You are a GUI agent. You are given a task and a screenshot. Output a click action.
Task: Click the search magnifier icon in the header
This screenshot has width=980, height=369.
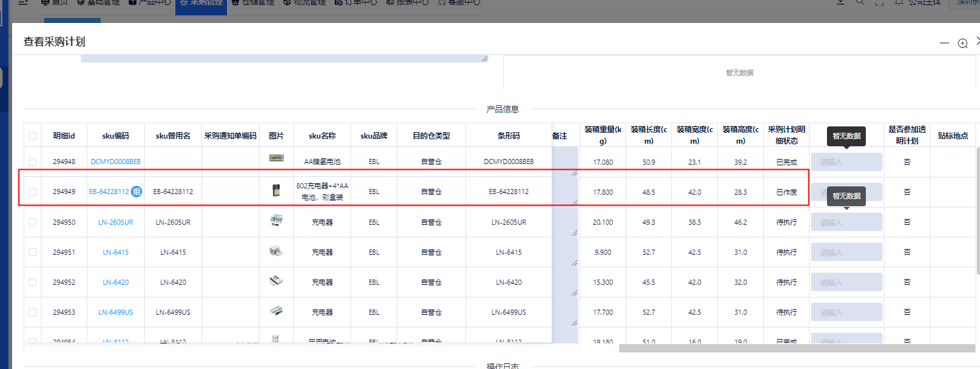(860, 3)
